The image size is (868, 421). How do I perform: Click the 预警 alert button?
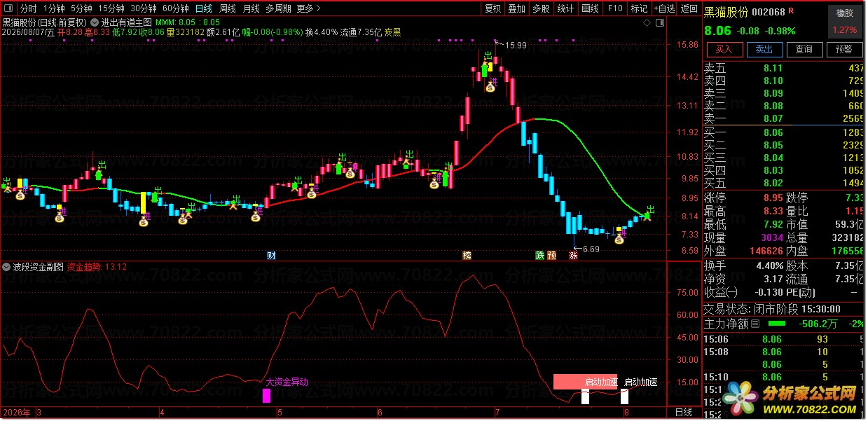click(844, 49)
